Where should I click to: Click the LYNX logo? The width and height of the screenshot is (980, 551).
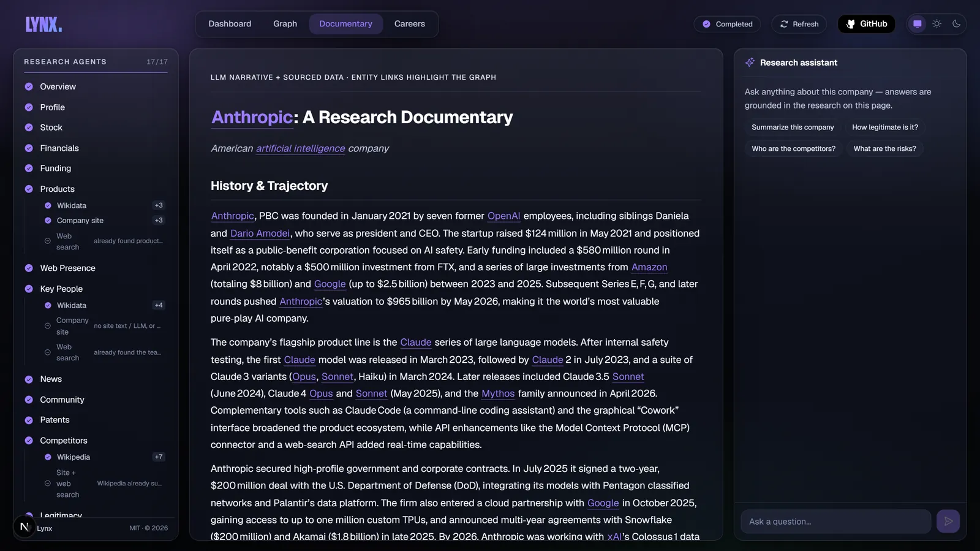pos(43,25)
